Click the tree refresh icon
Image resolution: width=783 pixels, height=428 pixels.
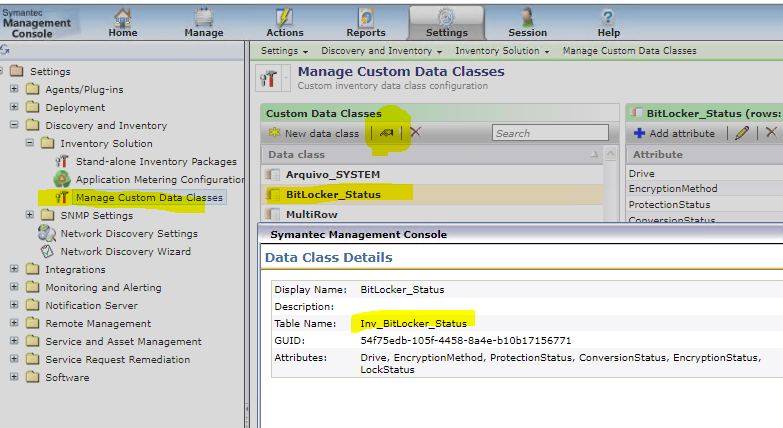point(5,49)
